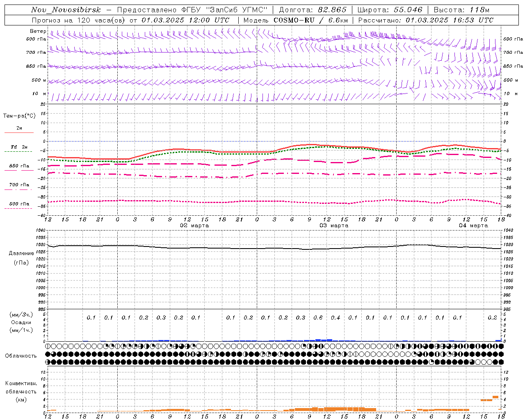
Task: Click the 'Прогноз на 120 часа(ов)' forecast line
Action: click(130, 20)
